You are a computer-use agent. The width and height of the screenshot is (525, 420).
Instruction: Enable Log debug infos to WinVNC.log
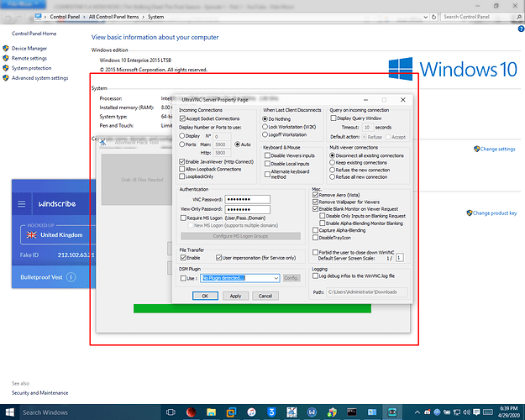(x=315, y=276)
